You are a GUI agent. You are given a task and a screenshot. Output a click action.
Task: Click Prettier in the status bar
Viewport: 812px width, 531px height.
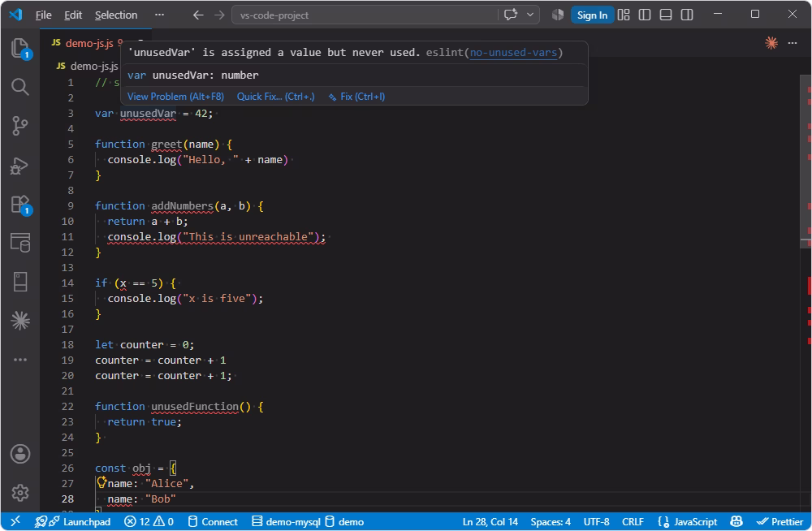[780, 522]
